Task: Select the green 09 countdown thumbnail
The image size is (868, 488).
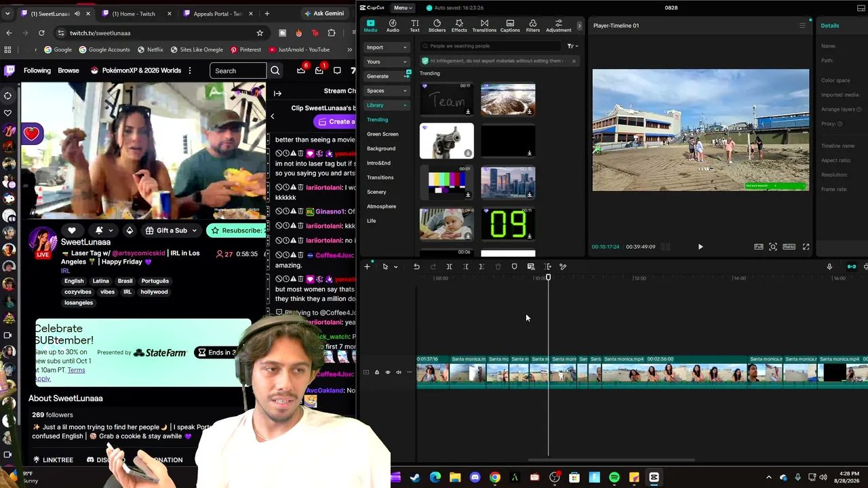Action: tap(508, 224)
